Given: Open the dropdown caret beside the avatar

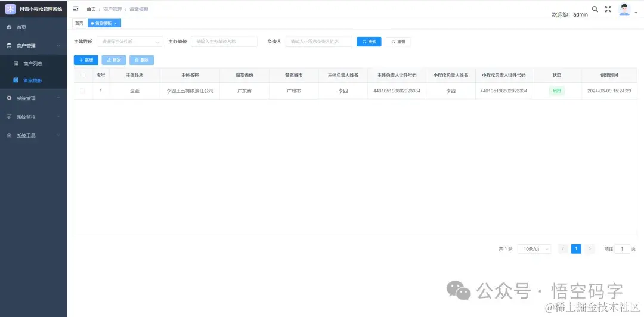Looking at the screenshot, I should point(636,13).
